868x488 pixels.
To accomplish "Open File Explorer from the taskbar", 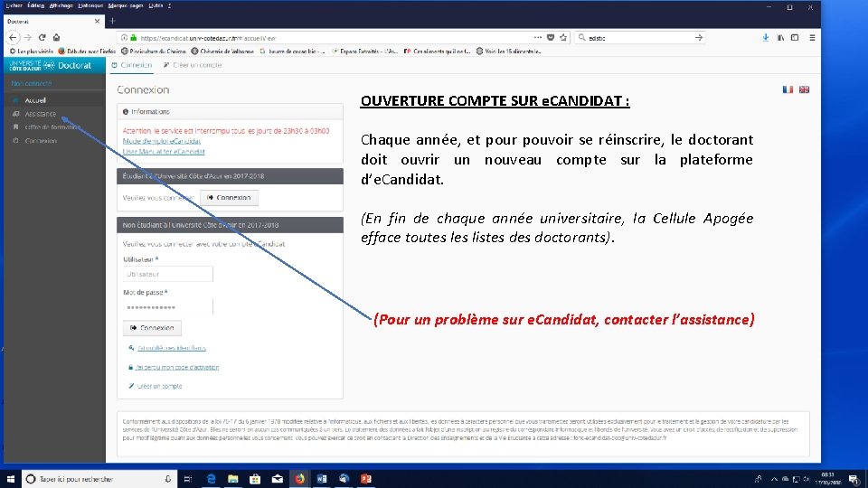I will pyautogui.click(x=233, y=479).
